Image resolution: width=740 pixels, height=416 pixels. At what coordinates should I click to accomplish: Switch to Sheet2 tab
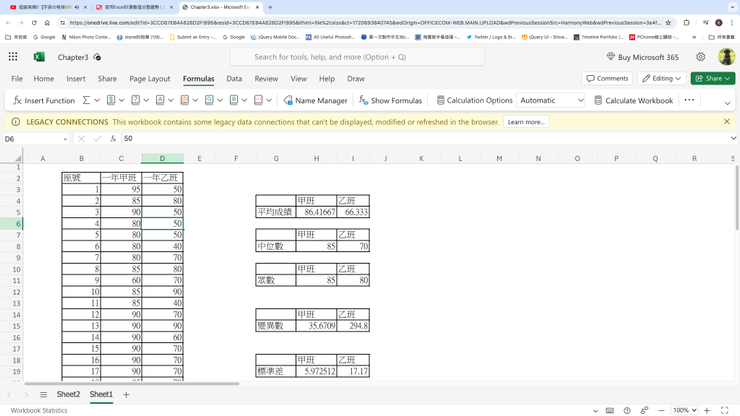(68, 394)
